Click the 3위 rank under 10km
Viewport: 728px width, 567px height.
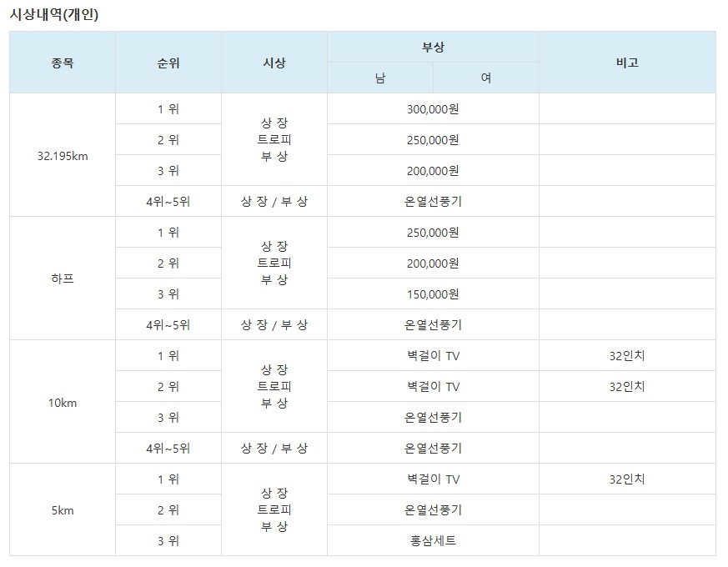click(168, 418)
